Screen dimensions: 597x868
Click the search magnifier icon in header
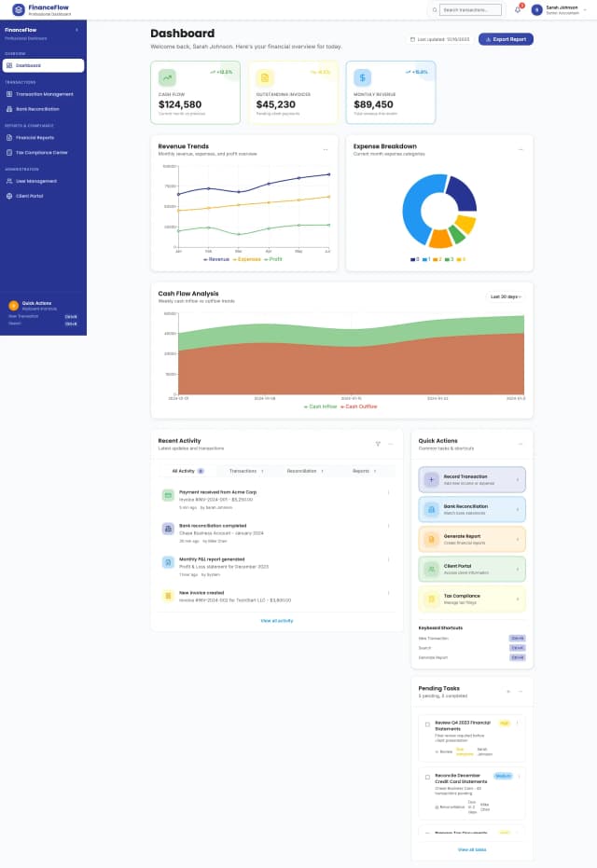pyautogui.click(x=435, y=9)
